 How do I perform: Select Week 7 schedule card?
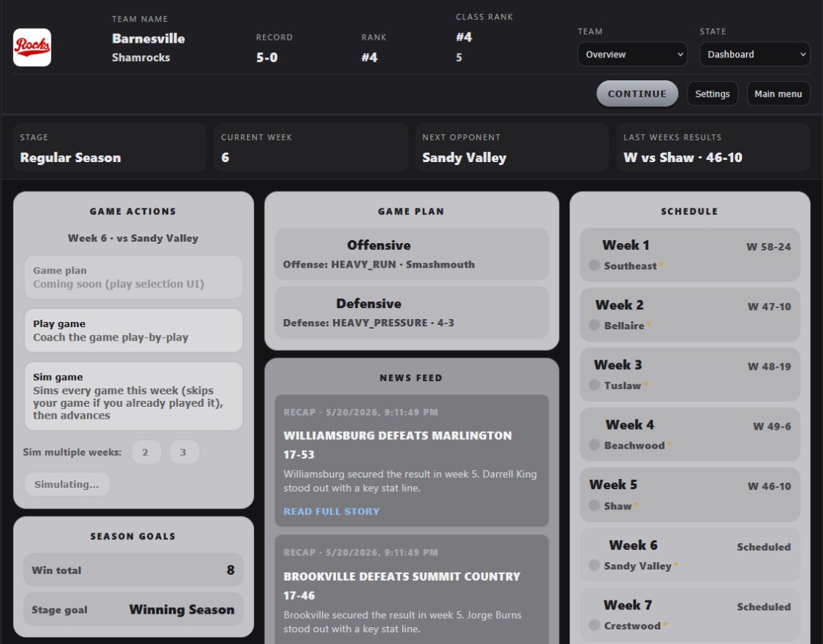[690, 614]
